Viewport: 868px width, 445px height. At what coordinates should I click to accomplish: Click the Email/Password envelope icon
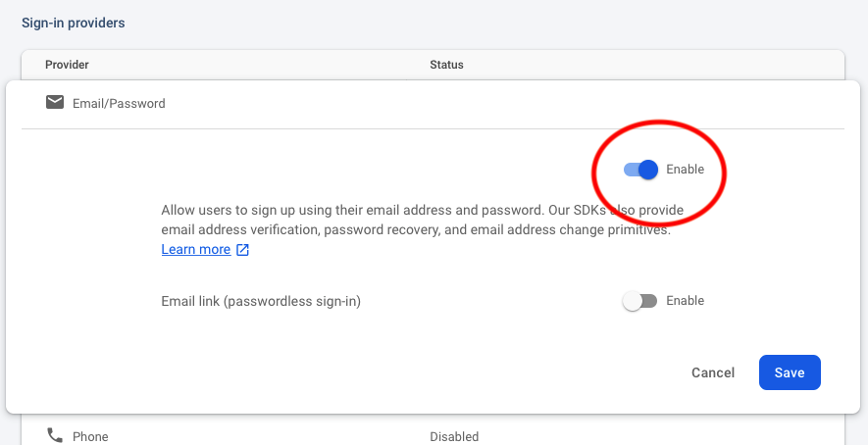[x=55, y=102]
